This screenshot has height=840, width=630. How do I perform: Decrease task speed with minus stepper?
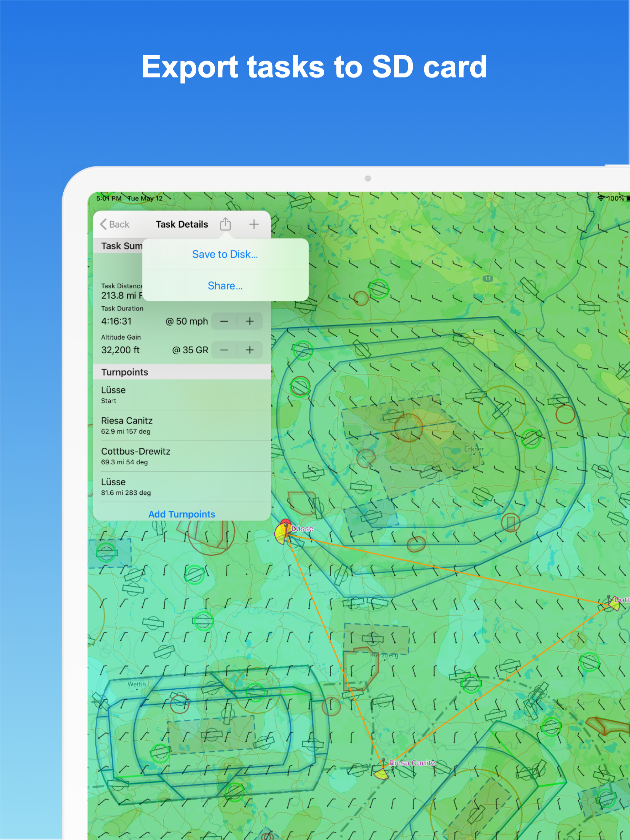pyautogui.click(x=224, y=321)
